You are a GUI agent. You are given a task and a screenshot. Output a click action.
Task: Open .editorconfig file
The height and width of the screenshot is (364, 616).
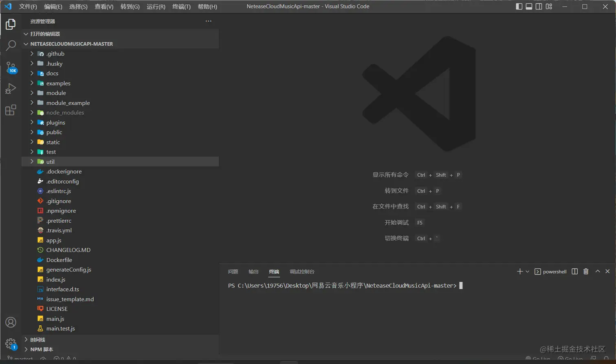[120, 181]
